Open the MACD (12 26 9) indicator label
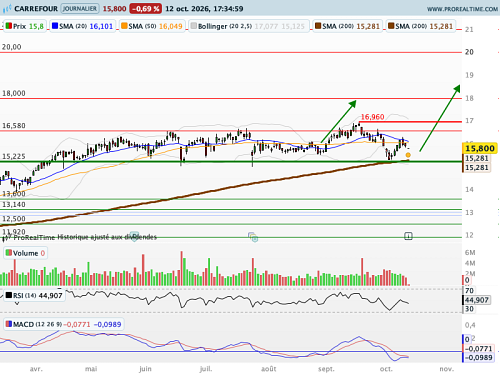 pyautogui.click(x=63, y=324)
